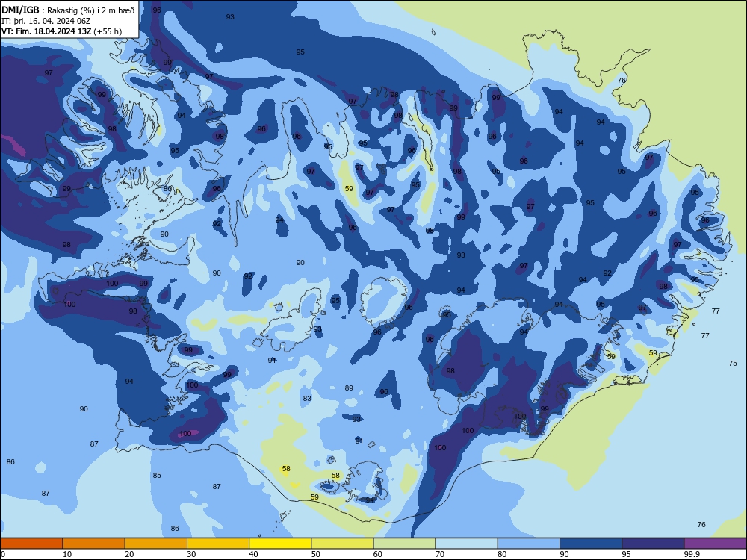
Task: Click the legend tick label '99.9'
Action: (692, 554)
